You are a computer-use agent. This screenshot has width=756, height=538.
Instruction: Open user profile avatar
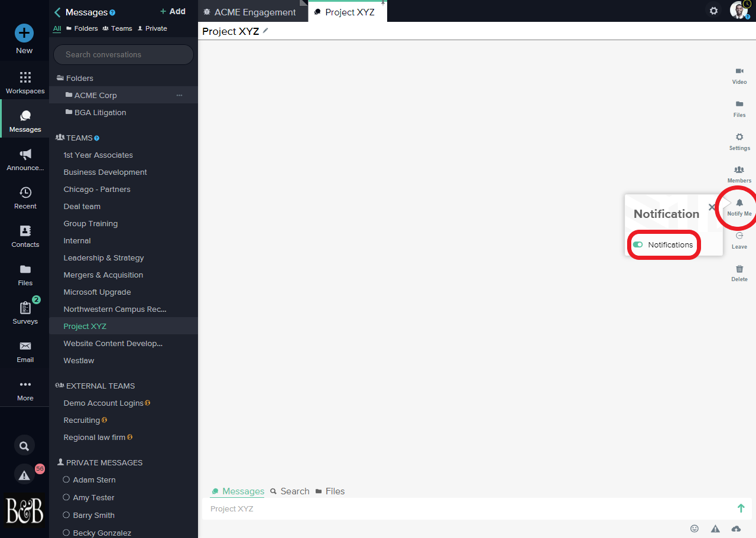coord(739,11)
